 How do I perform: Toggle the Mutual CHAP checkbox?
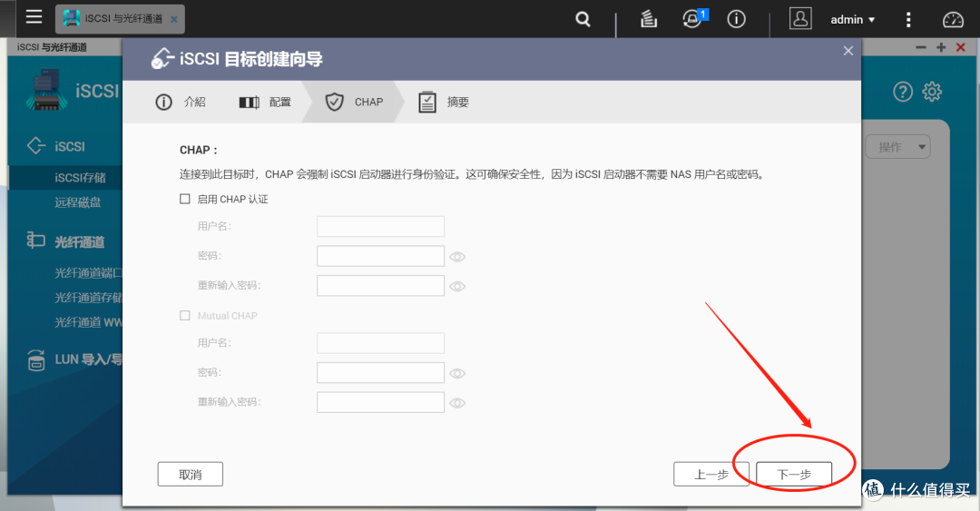click(x=185, y=316)
